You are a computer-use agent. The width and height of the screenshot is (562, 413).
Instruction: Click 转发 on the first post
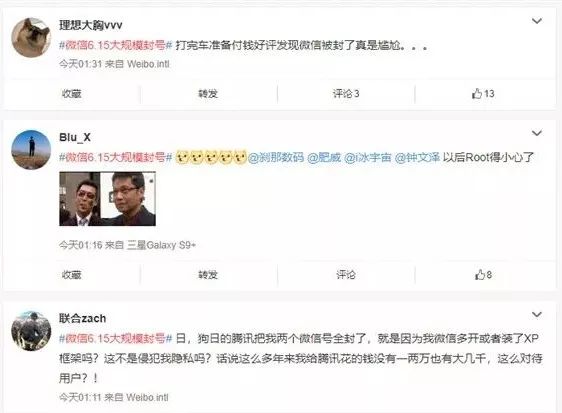(x=208, y=94)
